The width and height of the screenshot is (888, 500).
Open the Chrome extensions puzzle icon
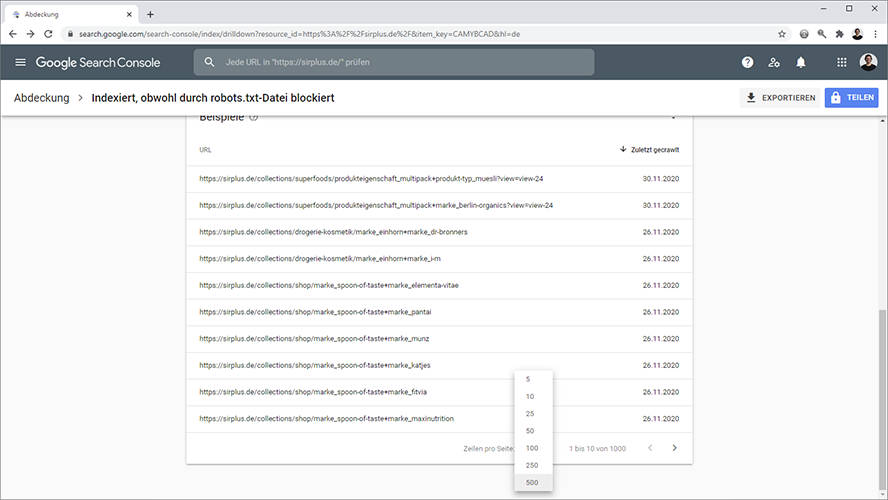[x=839, y=34]
